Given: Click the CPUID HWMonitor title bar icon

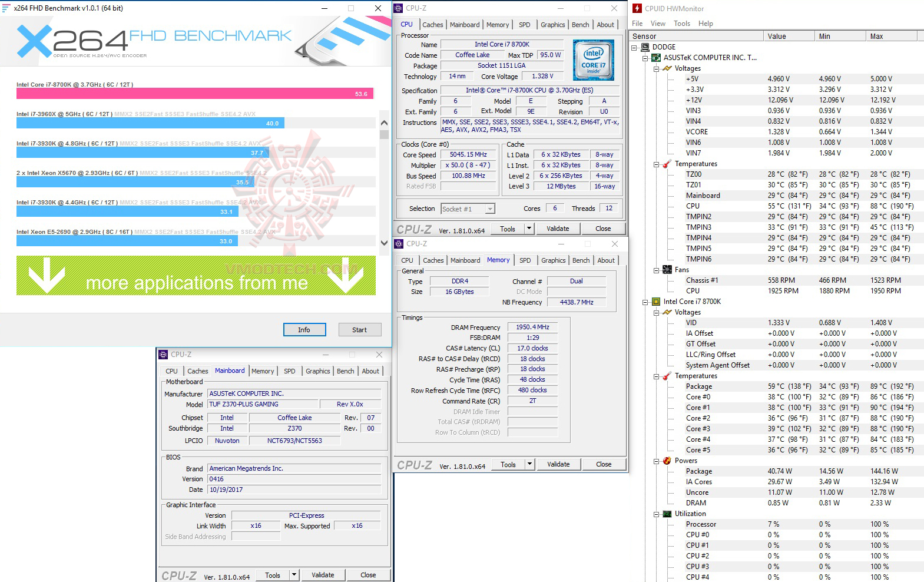Looking at the screenshot, I should (x=637, y=8).
